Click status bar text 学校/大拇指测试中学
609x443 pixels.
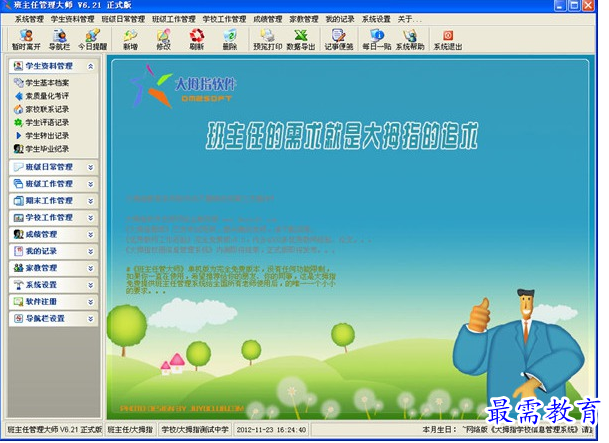tap(195, 429)
